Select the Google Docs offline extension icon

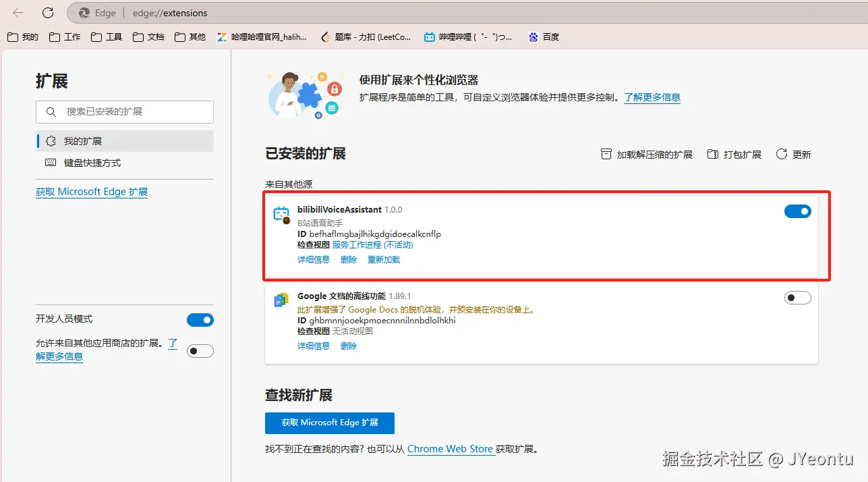coord(281,300)
